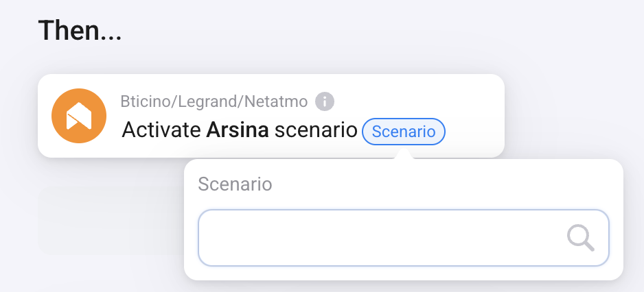Viewport: 644px width, 292px height.
Task: Open info icon beside Bticino/Legrand/Netatmo
Action: point(325,102)
